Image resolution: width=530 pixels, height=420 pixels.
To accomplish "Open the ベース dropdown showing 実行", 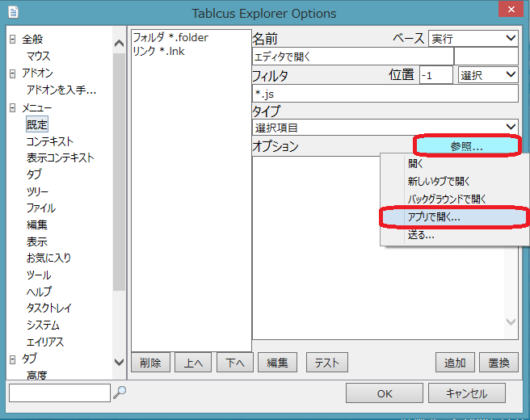I will click(x=473, y=38).
